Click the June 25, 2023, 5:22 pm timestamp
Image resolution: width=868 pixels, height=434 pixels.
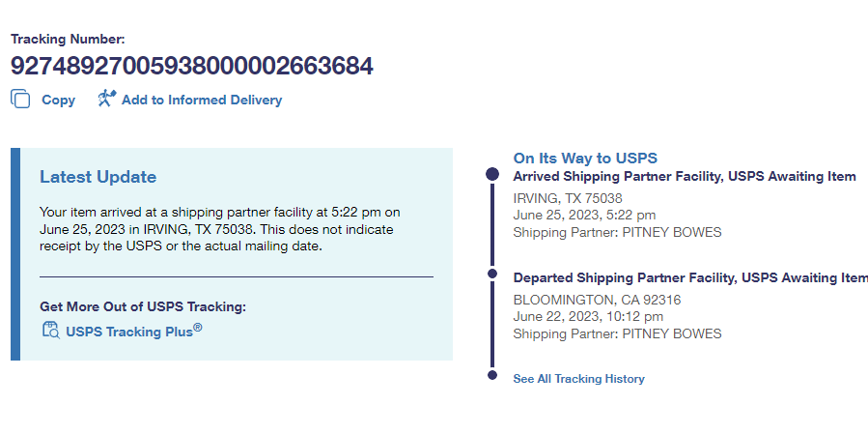[x=584, y=215]
